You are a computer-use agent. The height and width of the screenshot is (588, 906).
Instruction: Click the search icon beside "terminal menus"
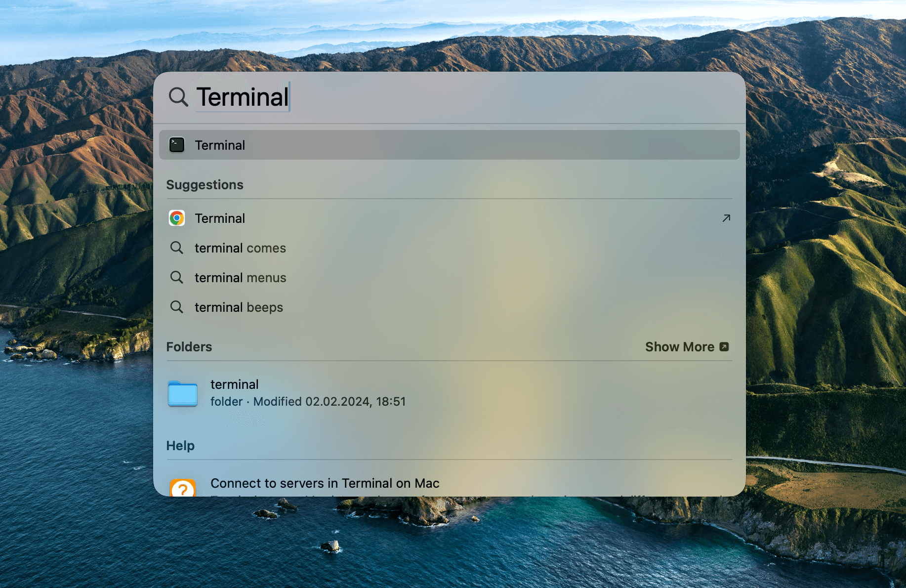tap(177, 277)
